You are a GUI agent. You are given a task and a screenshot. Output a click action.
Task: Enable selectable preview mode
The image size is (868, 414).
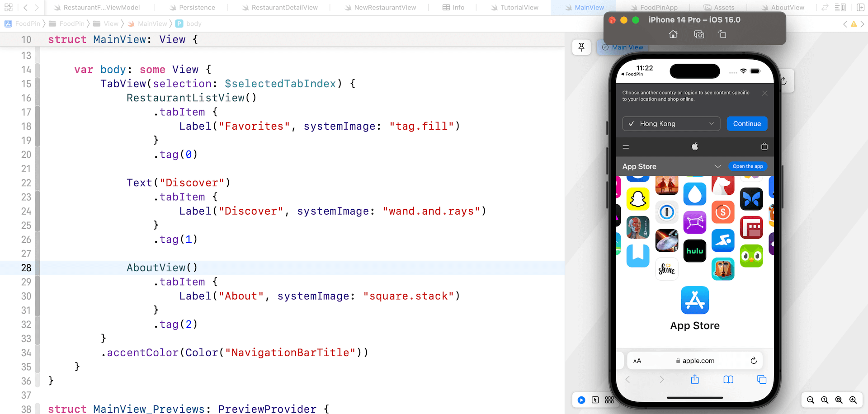(x=595, y=400)
